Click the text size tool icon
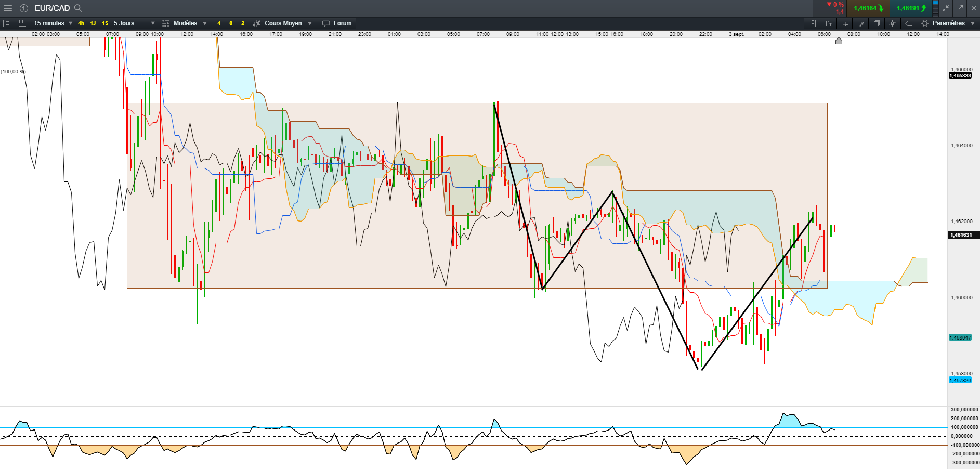This screenshot has height=469, width=980. coord(828,23)
